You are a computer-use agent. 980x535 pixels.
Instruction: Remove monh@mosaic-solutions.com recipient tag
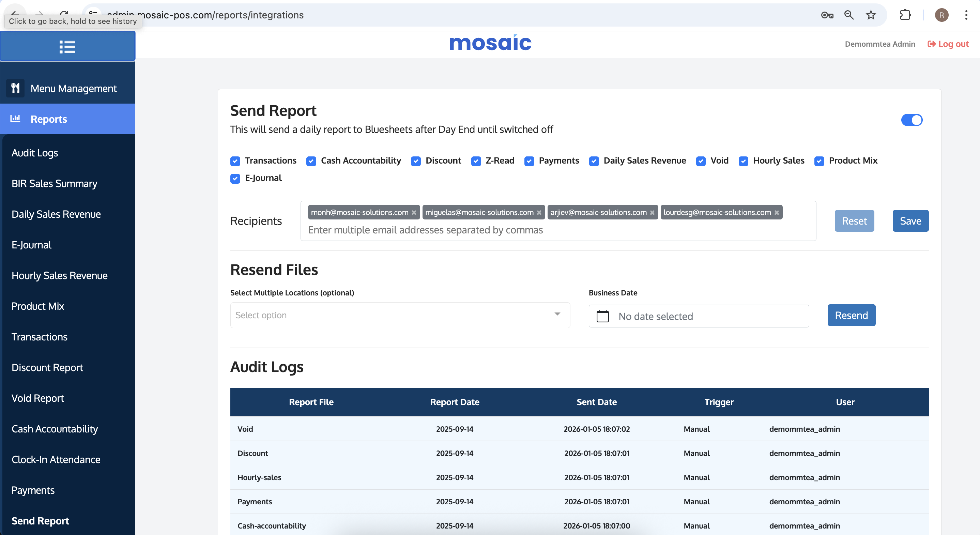click(x=414, y=213)
